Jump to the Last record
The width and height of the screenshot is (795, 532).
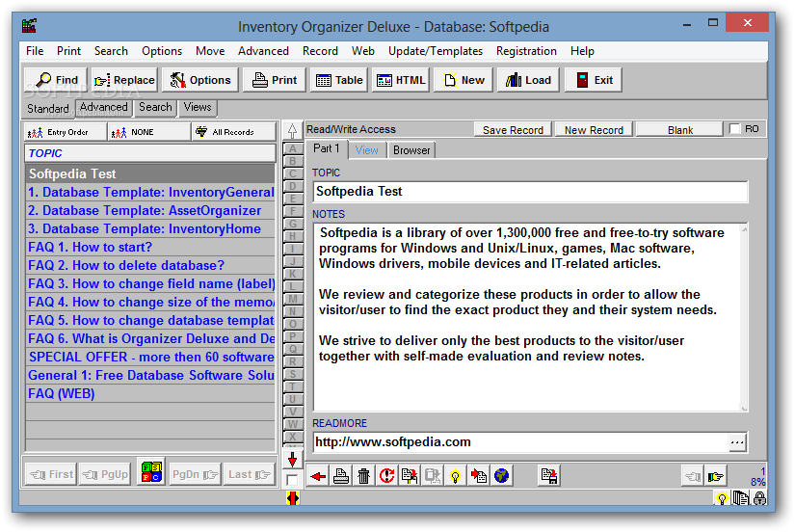249,474
